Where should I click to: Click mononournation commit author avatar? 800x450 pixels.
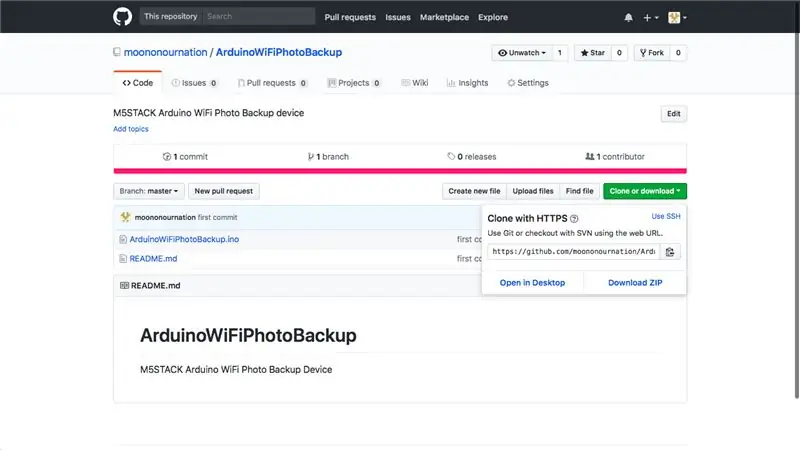[x=125, y=217]
